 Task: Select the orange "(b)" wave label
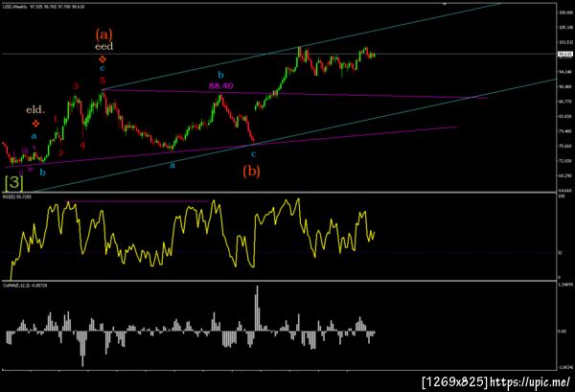click(x=251, y=171)
